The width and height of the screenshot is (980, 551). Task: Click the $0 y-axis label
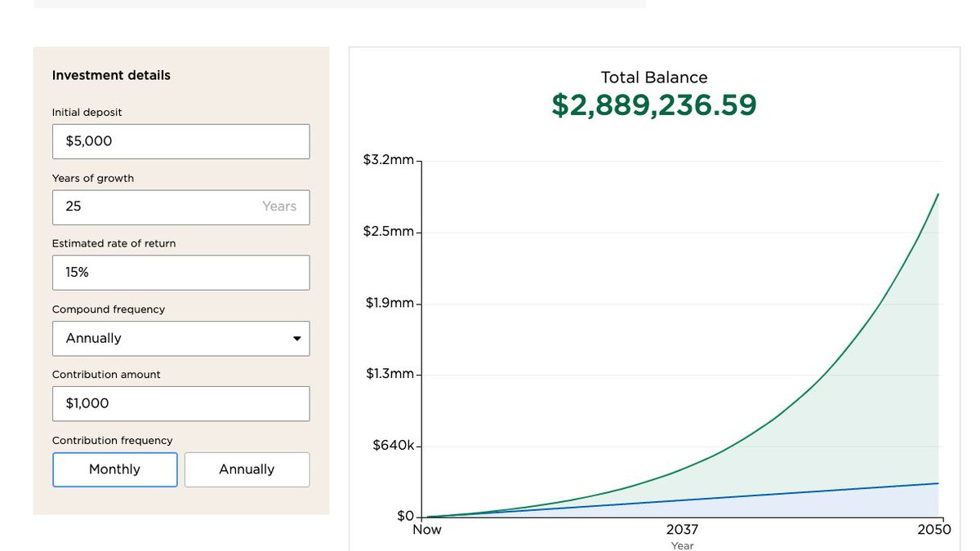click(405, 516)
